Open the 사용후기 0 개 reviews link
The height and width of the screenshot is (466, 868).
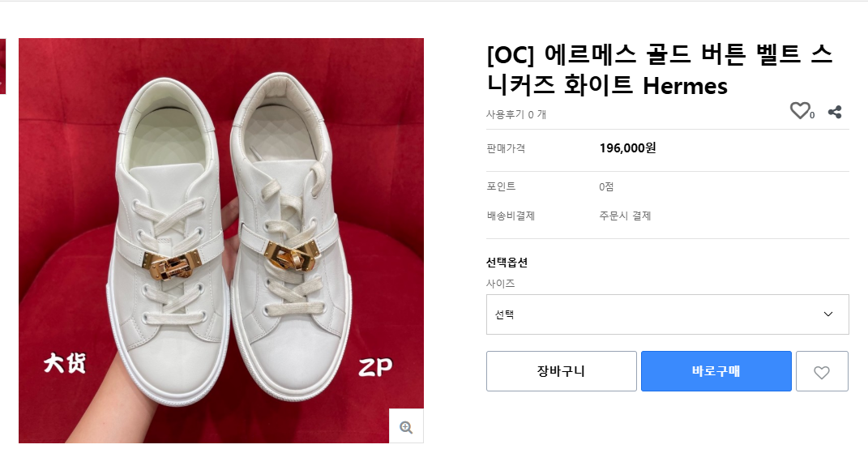point(516,114)
